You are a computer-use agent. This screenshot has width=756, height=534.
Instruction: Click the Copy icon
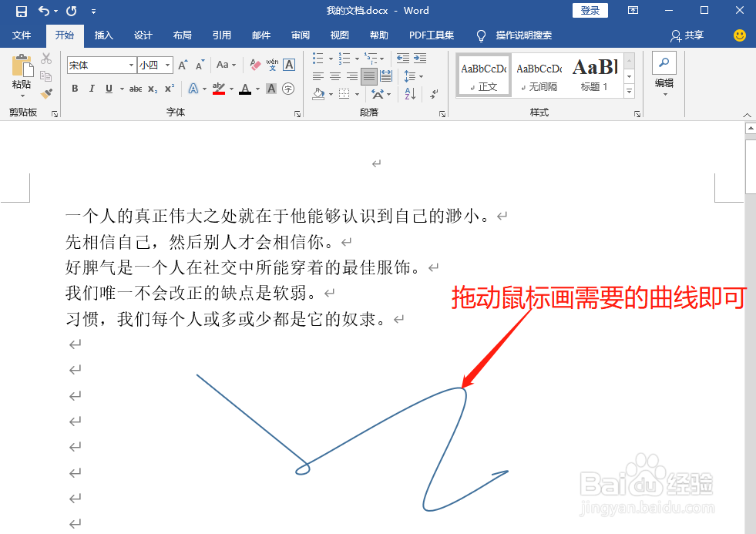pyautogui.click(x=45, y=74)
